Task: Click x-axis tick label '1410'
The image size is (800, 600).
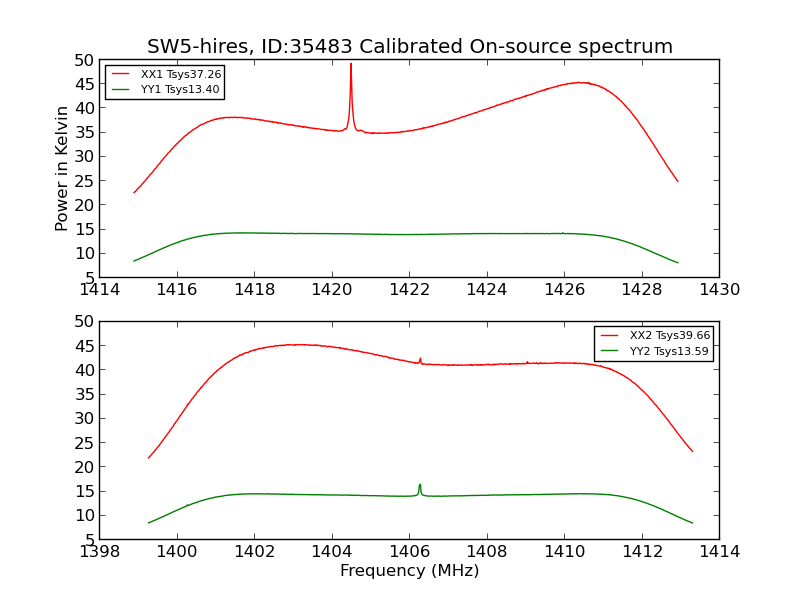Action: pyautogui.click(x=565, y=552)
